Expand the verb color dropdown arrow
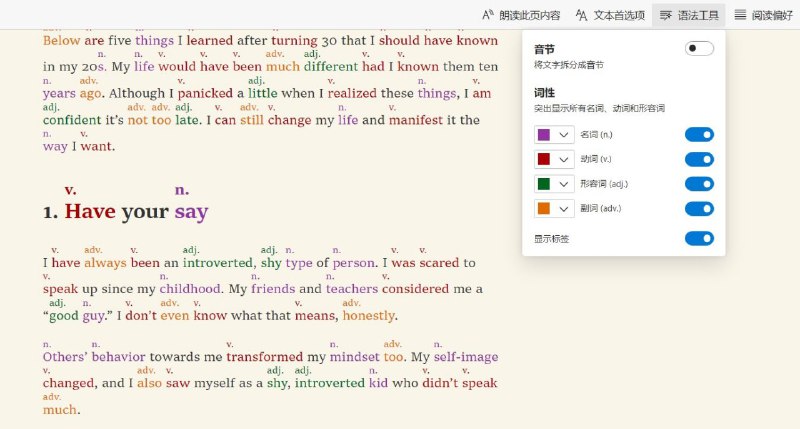 (x=564, y=159)
